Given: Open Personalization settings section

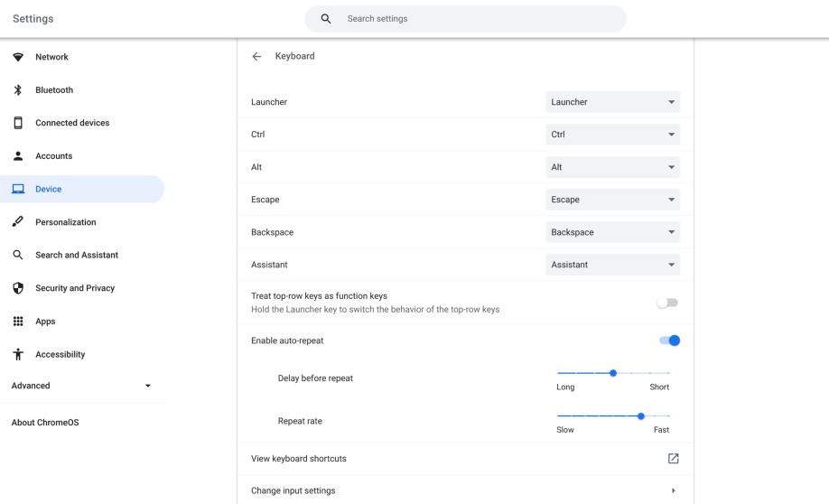Looking at the screenshot, I should [66, 222].
